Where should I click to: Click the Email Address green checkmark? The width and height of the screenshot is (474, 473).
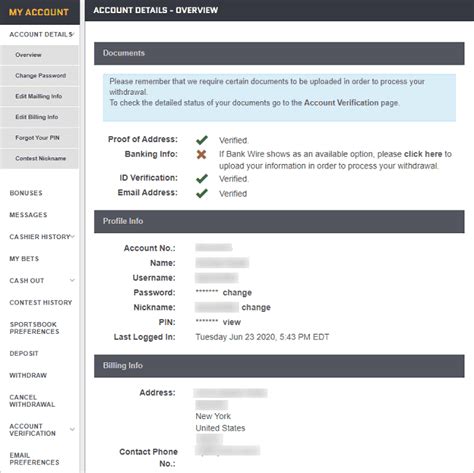202,193
